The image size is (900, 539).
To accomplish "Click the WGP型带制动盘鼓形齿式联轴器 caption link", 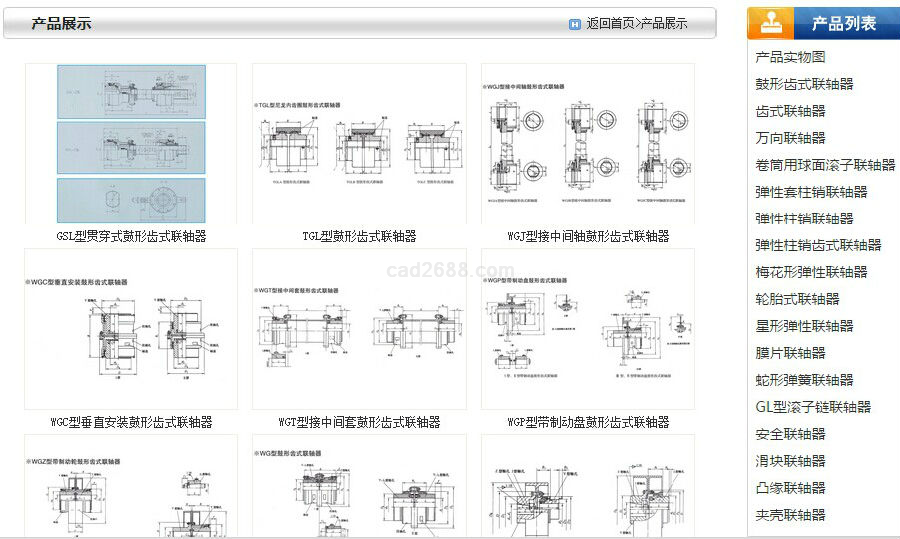I will pyautogui.click(x=587, y=422).
